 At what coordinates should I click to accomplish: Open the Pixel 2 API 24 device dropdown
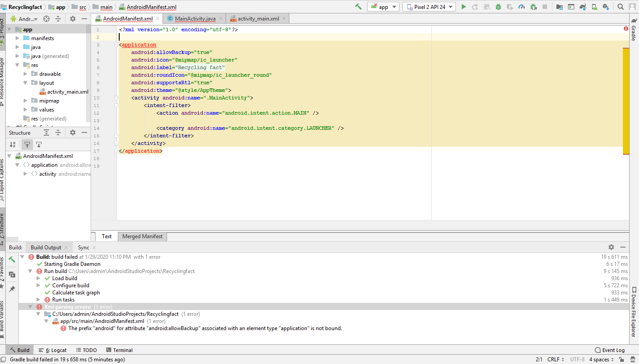[429, 7]
